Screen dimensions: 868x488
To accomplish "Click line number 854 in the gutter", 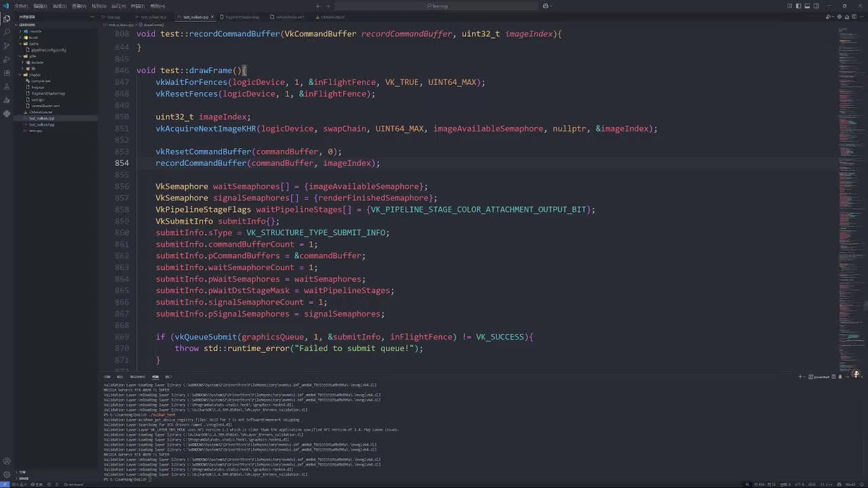I will [x=122, y=163].
